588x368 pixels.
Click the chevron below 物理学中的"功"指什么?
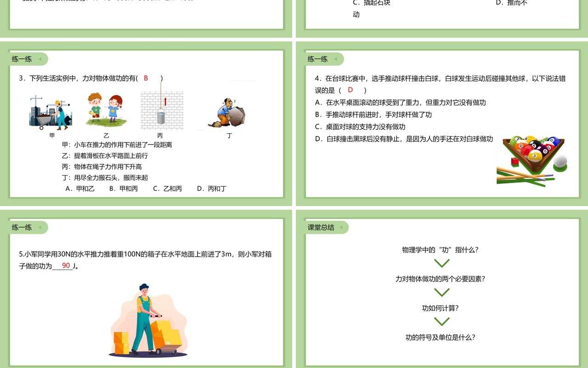tap(442, 264)
